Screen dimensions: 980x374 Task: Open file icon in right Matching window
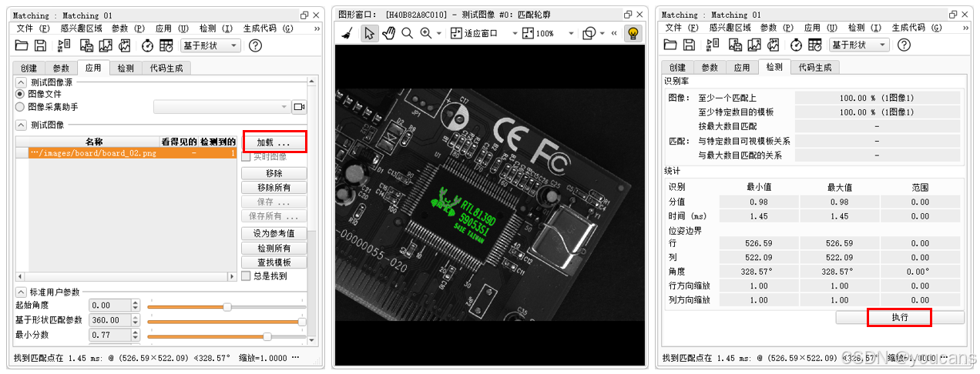pos(670,45)
